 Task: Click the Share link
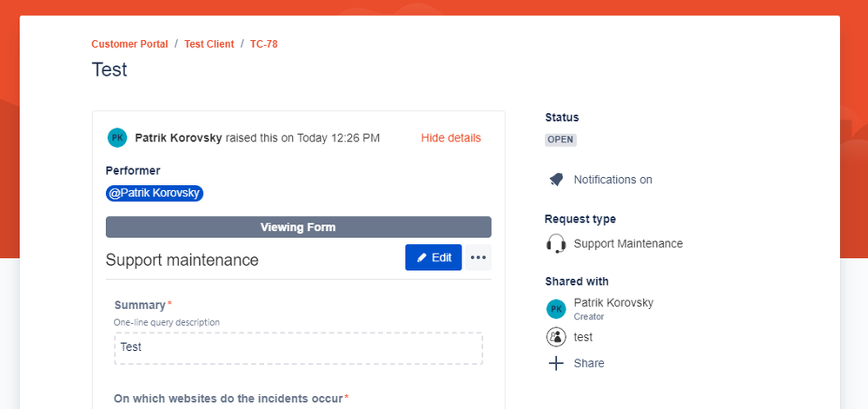589,363
